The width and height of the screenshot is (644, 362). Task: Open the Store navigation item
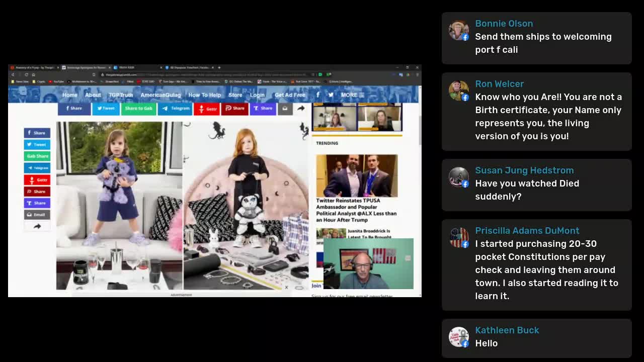tap(235, 95)
